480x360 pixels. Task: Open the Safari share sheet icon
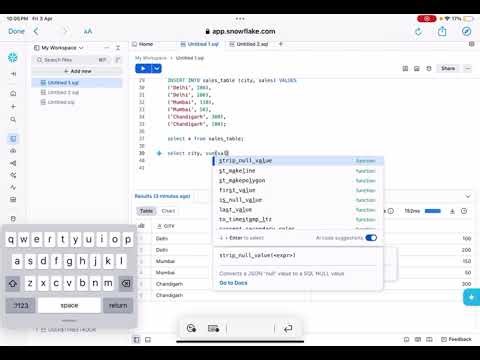point(442,31)
